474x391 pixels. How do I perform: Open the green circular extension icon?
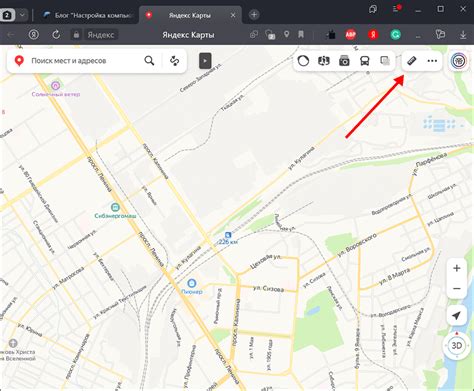pos(395,34)
